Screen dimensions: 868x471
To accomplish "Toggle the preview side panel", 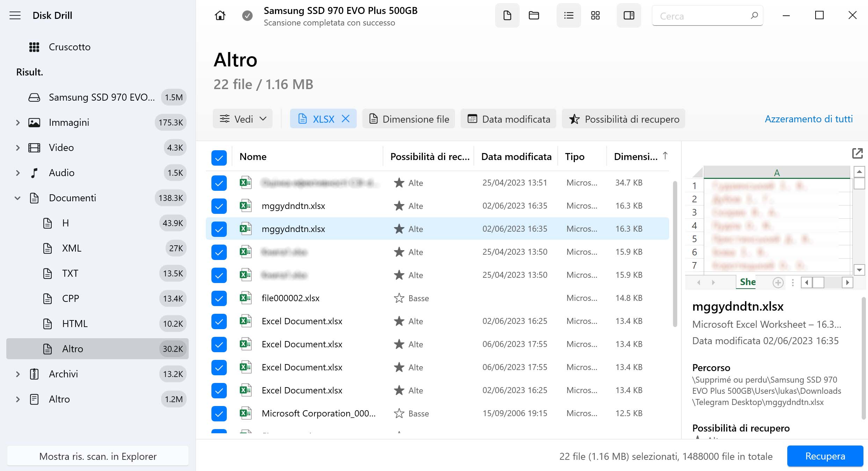I will (629, 15).
